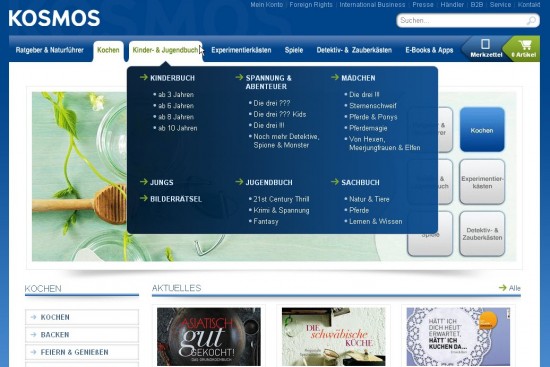Open the Kontakt link
This screenshot has height=367, width=550.
pos(529,5)
